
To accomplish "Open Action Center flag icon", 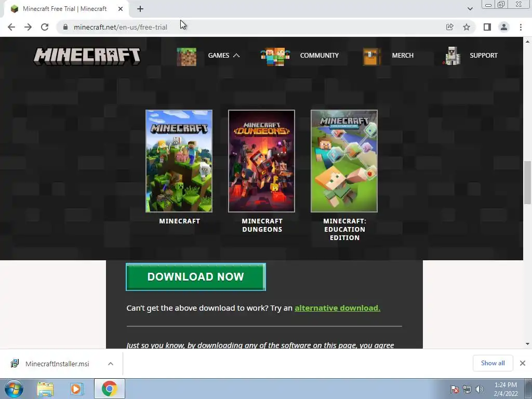I will [x=455, y=389].
